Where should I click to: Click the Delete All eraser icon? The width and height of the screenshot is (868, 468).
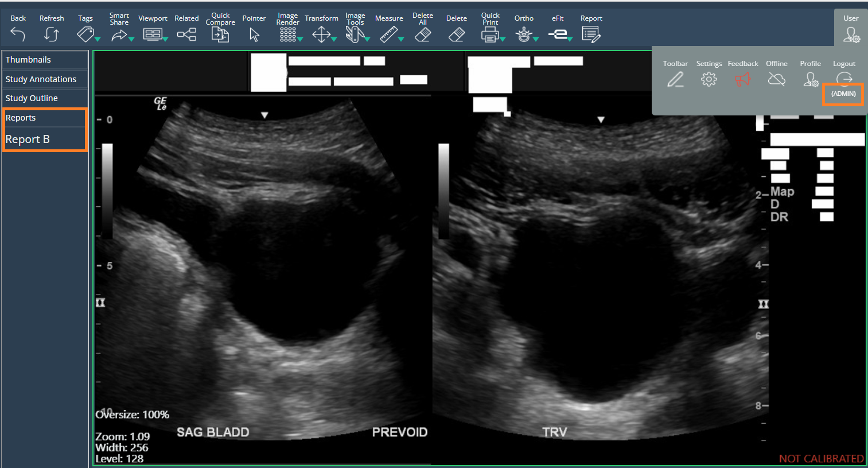pyautogui.click(x=423, y=35)
